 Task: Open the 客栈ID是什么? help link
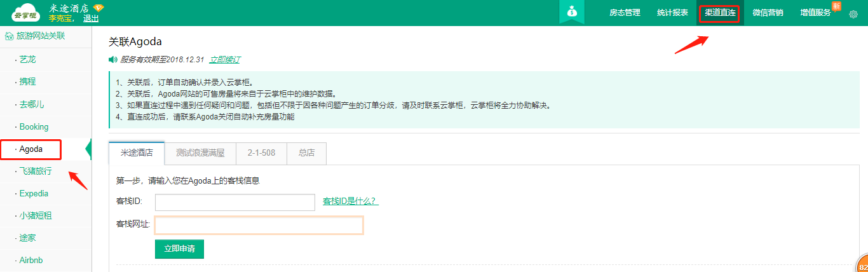(x=351, y=201)
